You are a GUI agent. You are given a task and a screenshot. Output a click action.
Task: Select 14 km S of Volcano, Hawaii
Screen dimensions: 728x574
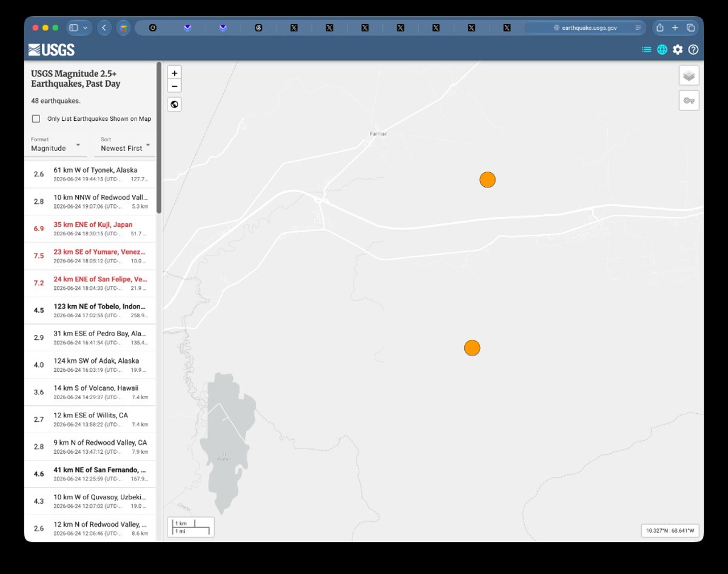tap(90, 392)
